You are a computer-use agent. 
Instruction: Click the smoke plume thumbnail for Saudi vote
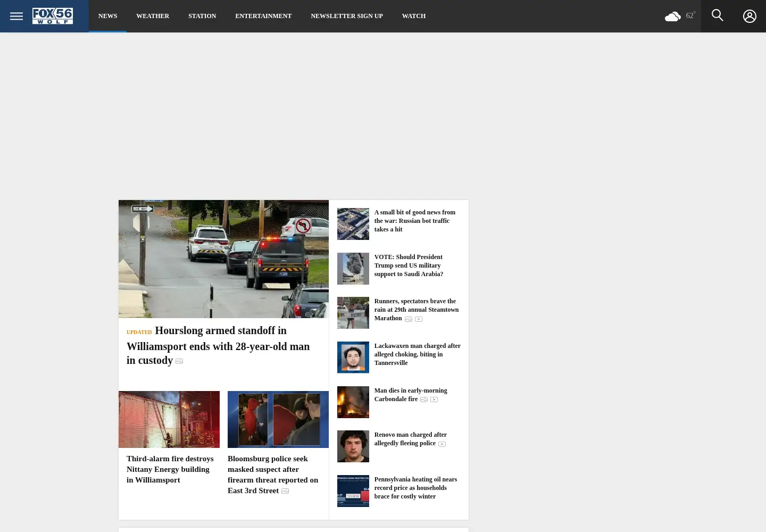(x=353, y=269)
